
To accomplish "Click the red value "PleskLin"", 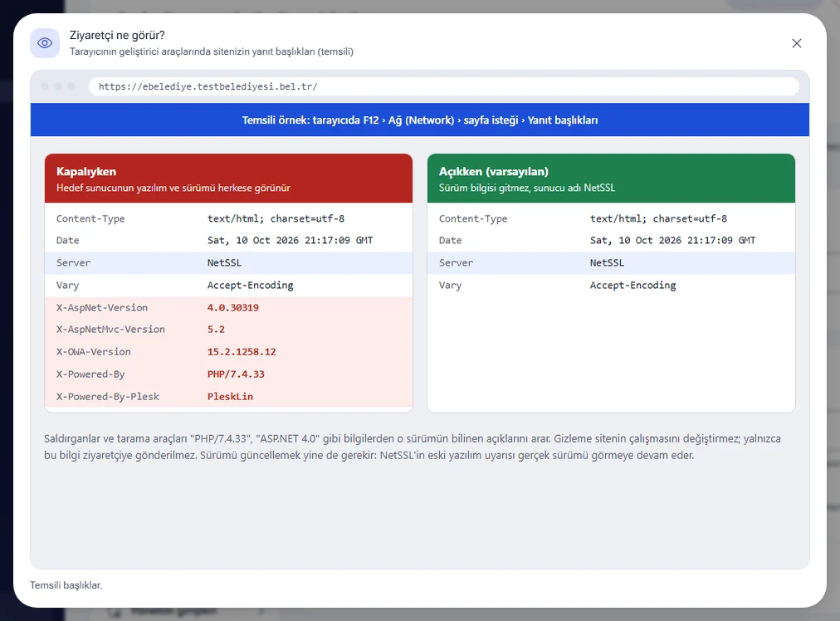I will 231,397.
